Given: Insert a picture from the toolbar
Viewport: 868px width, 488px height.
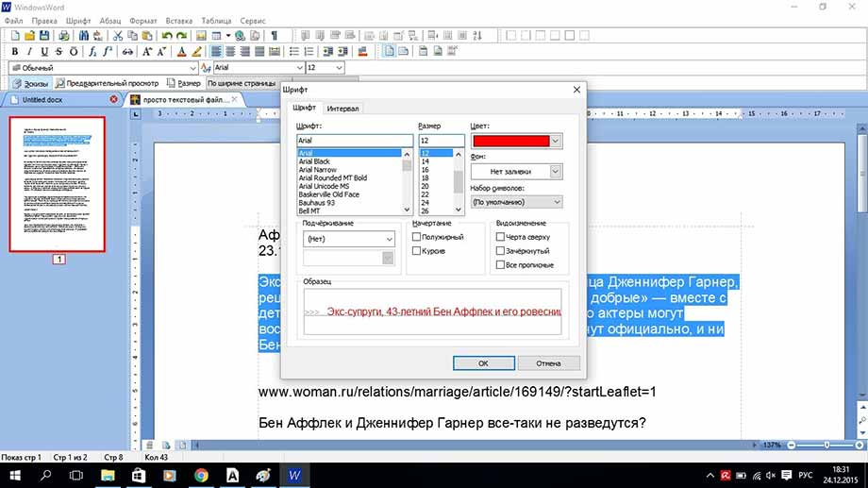Looking at the screenshot, I should (201, 36).
